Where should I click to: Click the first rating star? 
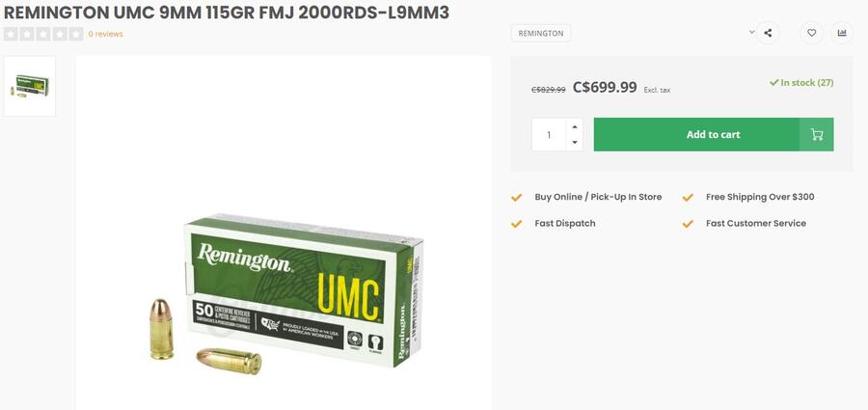[x=10, y=35]
